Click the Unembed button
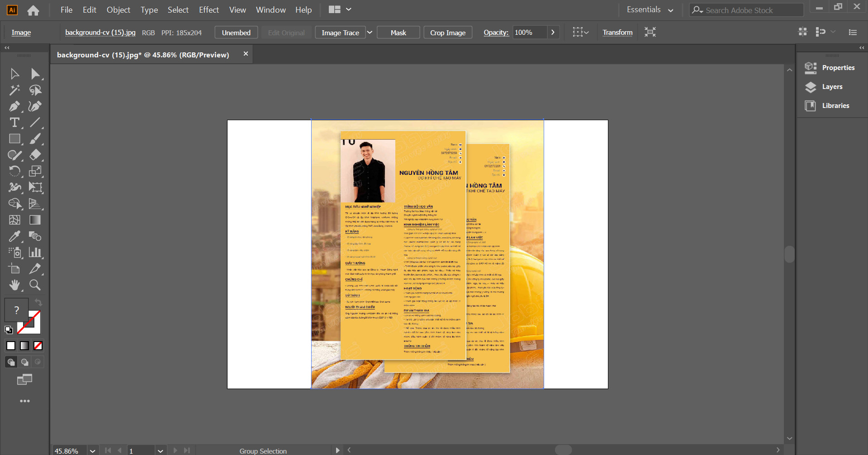The image size is (868, 455). pyautogui.click(x=236, y=33)
